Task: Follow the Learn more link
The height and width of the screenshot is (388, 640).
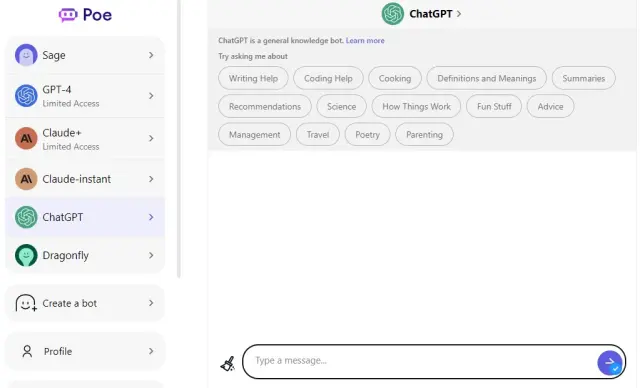Action: [365, 40]
